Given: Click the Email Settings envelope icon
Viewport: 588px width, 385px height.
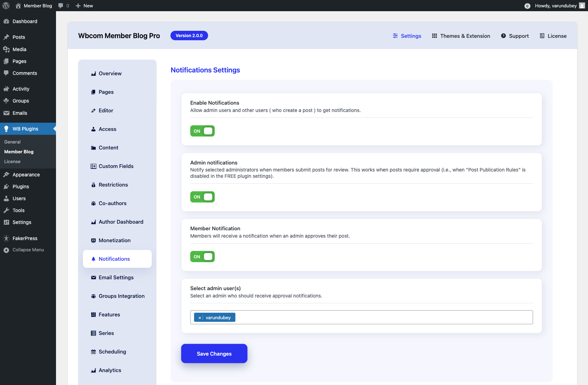Looking at the screenshot, I should pos(93,278).
